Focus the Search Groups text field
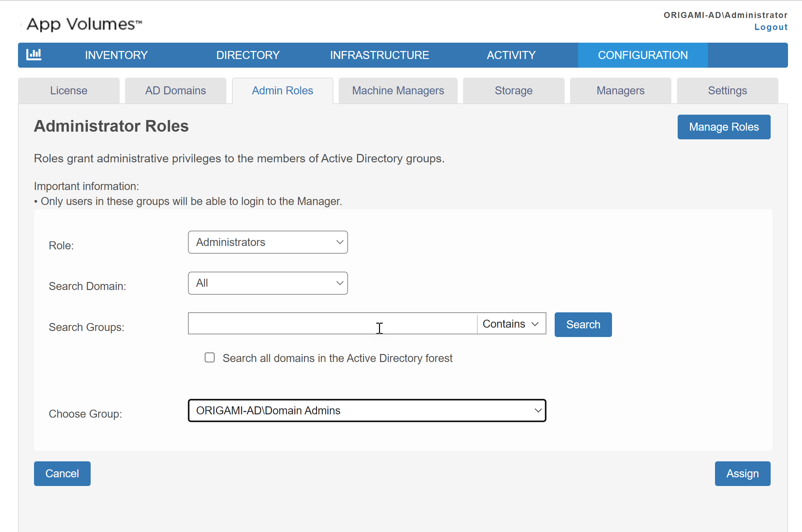 [332, 324]
